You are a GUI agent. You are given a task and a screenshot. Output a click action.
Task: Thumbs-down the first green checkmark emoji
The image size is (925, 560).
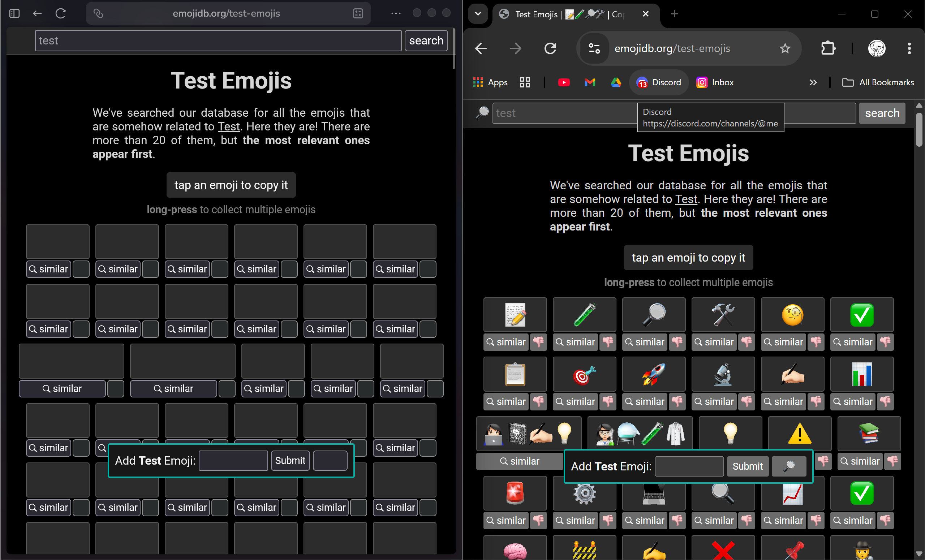point(885,342)
